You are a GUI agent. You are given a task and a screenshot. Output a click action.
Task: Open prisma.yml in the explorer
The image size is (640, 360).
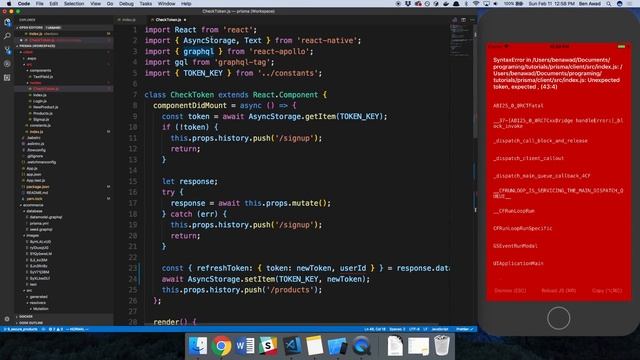39,223
